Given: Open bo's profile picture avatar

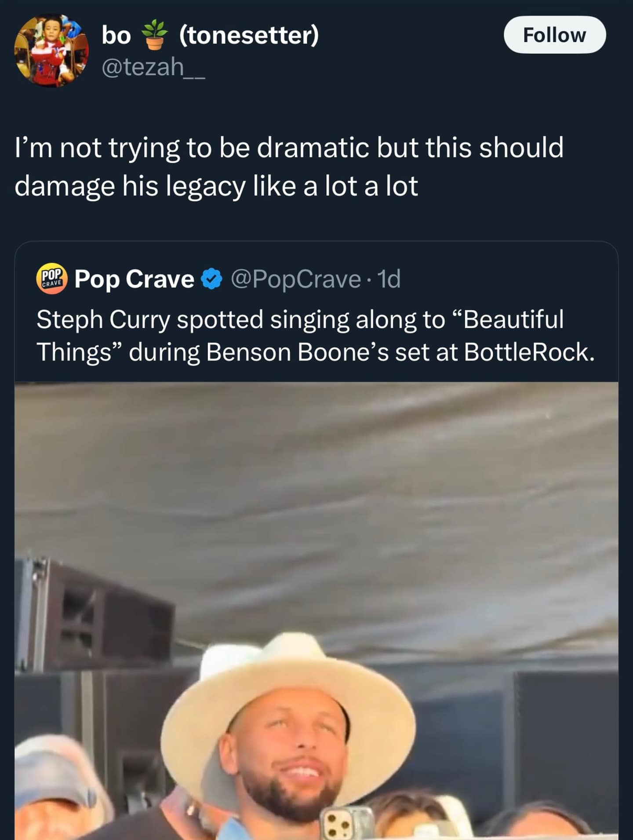Looking at the screenshot, I should click(51, 51).
